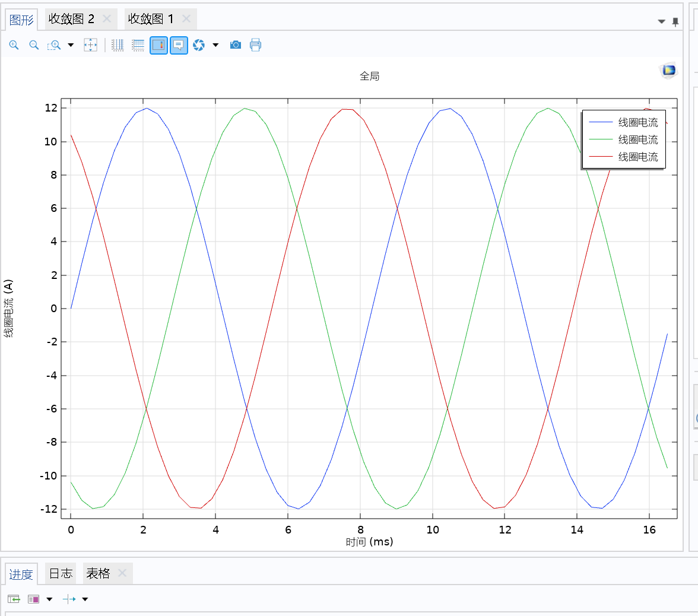
Task: Expand the dropdown next to aperture icon
Action: [x=215, y=45]
